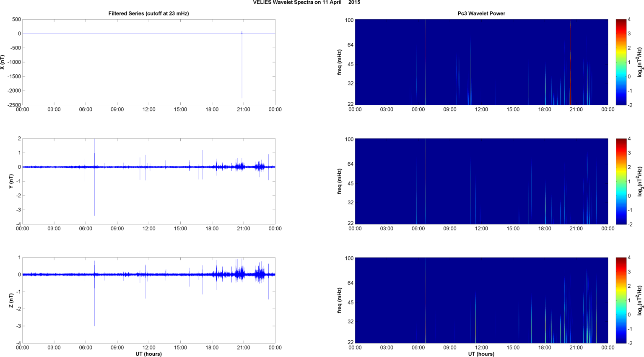Click '22' frequency tick on bottom wavelet plot
This screenshot has width=644, height=357.
point(351,342)
